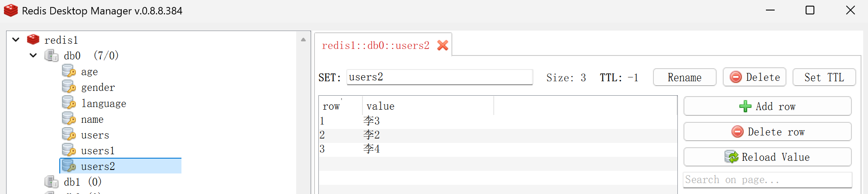The height and width of the screenshot is (194, 868).
Task: Open the language key
Action: pos(103,104)
